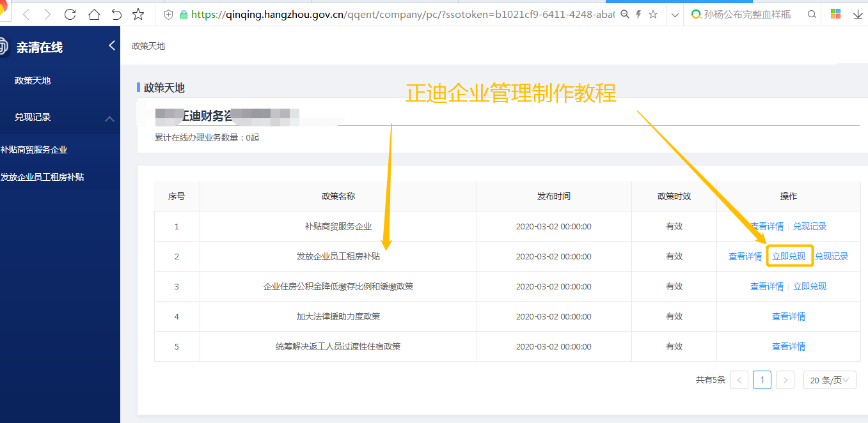Click the zoom magnifier in address bar
Screen dimensions: 868x423
(625, 14)
